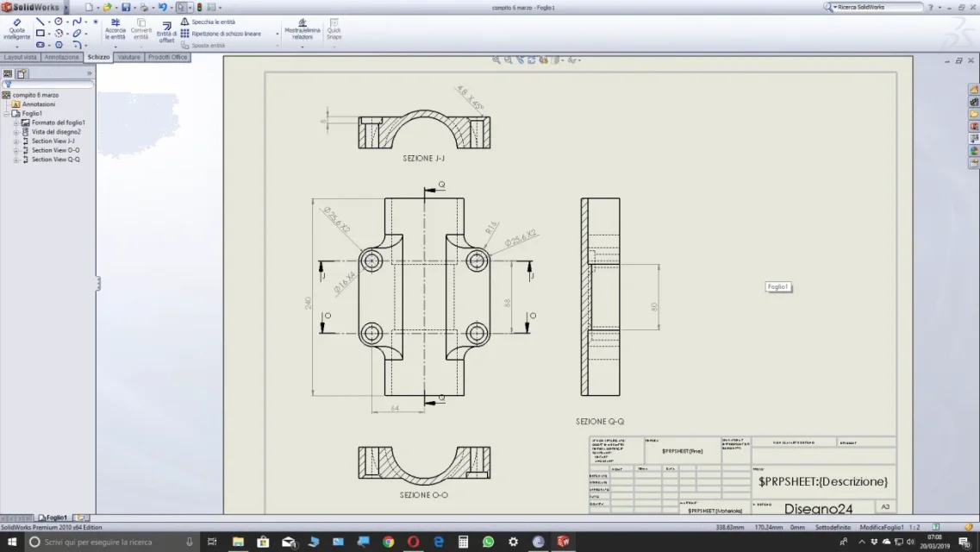Open Quota intelligente dropdown arrow
This screenshot has width=980, height=552.
pyautogui.click(x=17, y=47)
